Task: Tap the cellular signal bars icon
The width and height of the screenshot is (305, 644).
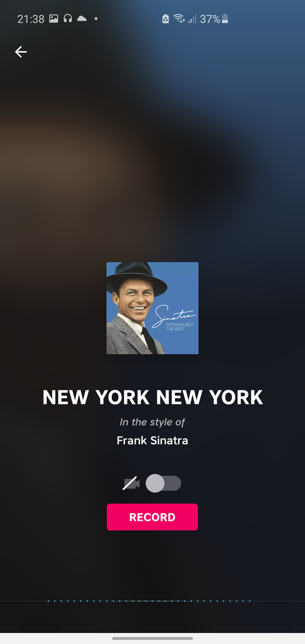Action: point(192,19)
